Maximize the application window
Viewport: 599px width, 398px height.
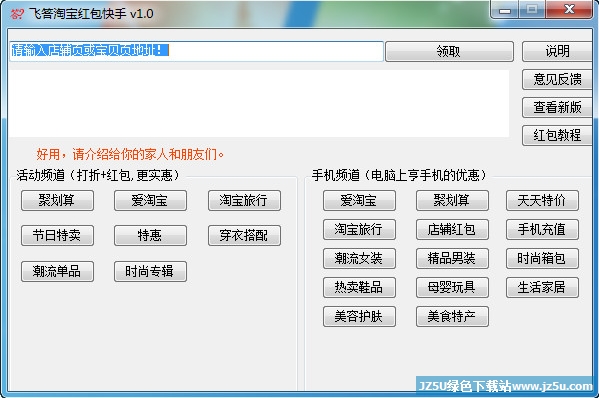pyautogui.click(x=532, y=10)
